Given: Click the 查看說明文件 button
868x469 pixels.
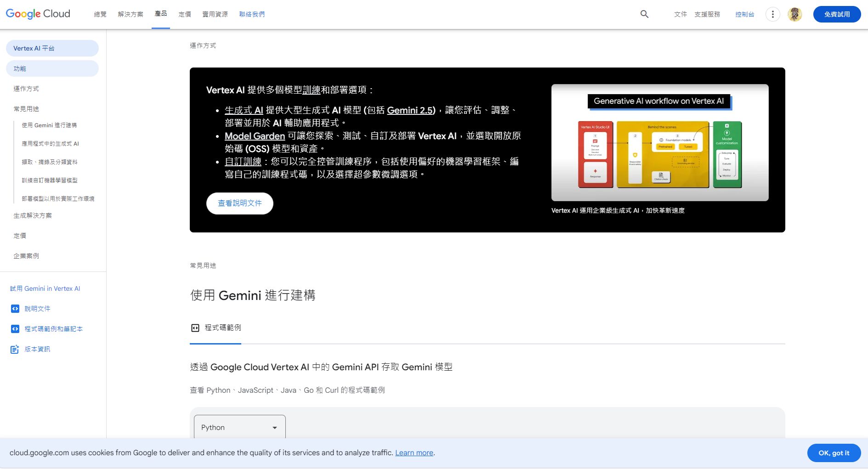Looking at the screenshot, I should pyautogui.click(x=240, y=203).
